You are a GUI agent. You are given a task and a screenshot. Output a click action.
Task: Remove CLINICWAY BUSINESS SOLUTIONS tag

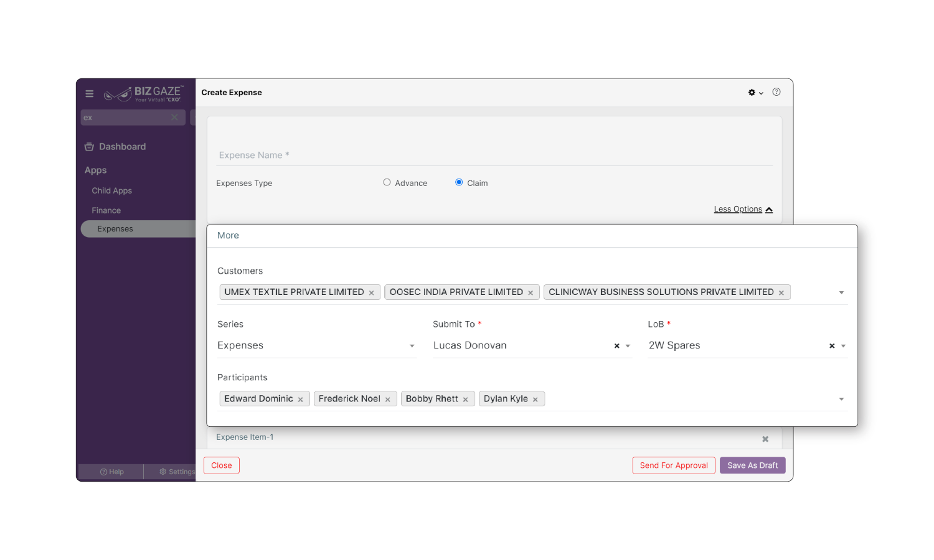(781, 293)
